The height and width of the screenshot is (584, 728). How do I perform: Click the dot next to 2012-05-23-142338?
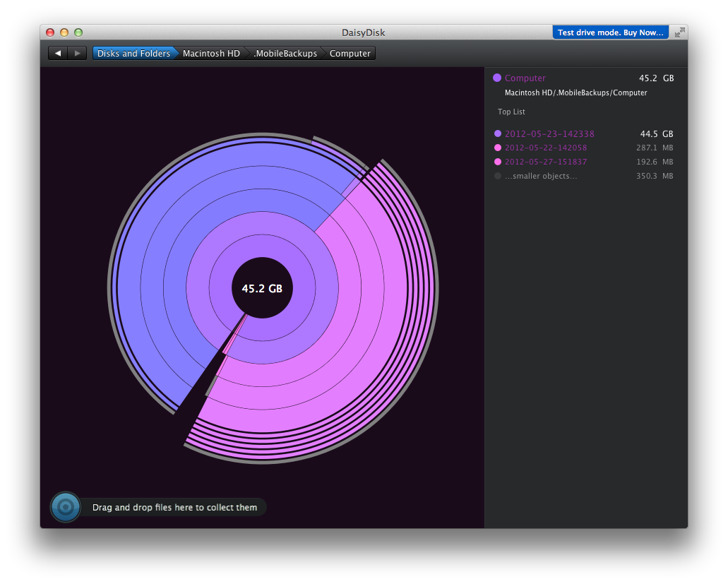pyautogui.click(x=498, y=134)
